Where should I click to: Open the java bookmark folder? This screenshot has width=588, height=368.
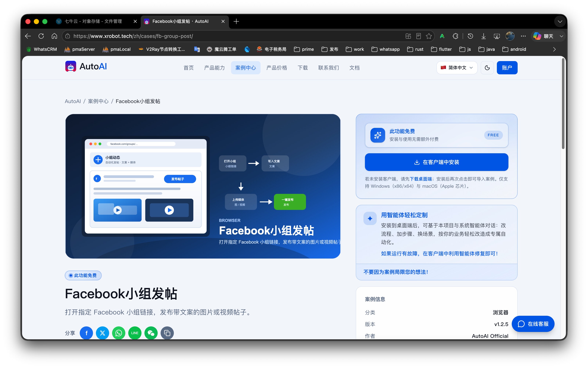[486, 49]
